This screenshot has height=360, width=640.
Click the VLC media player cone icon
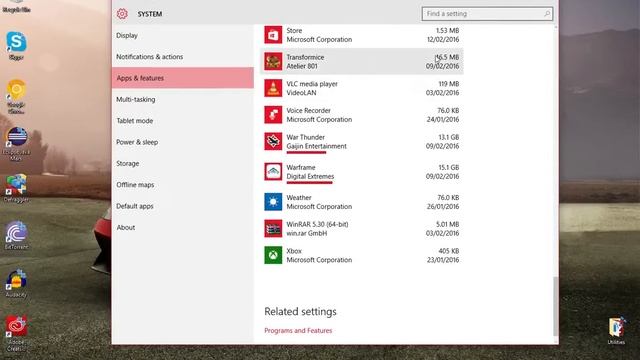coord(273,88)
